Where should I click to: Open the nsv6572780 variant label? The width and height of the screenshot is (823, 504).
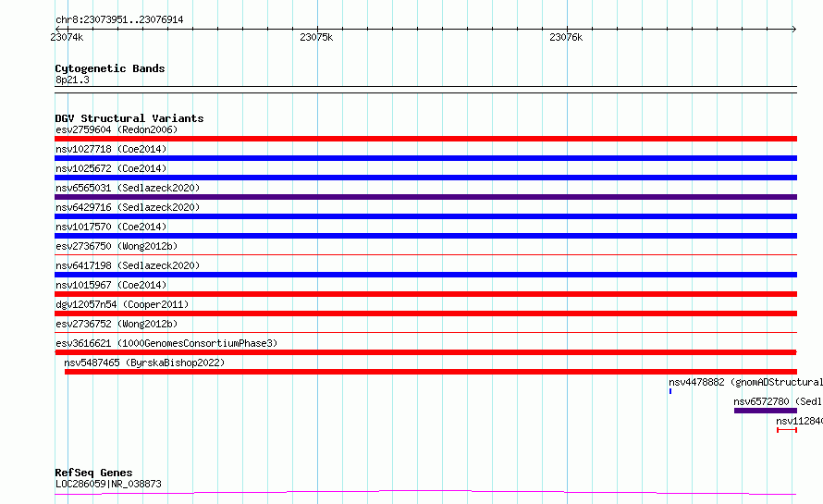pyautogui.click(x=778, y=401)
